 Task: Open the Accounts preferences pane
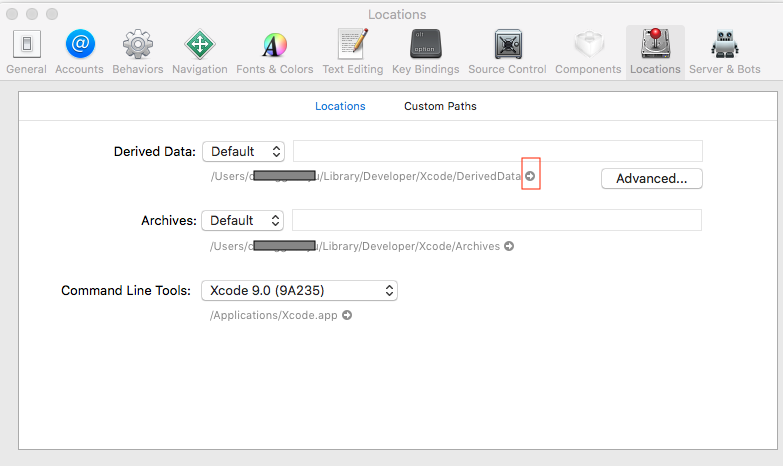pos(79,52)
